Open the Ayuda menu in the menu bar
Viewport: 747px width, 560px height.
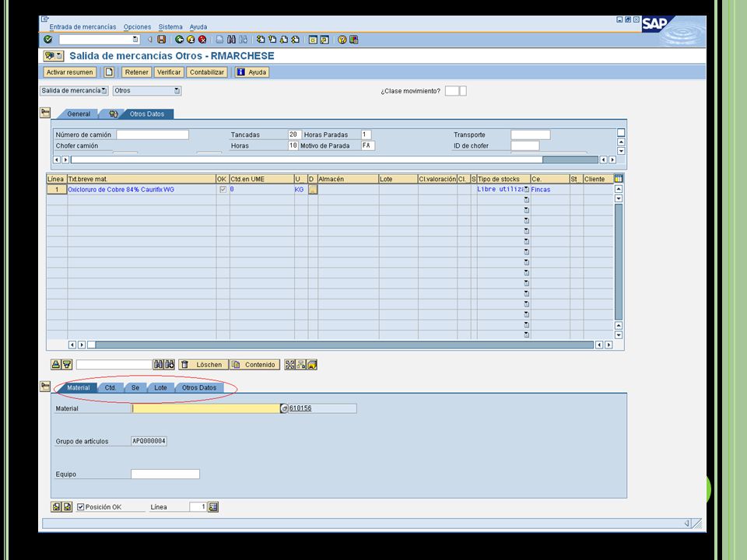tap(198, 27)
